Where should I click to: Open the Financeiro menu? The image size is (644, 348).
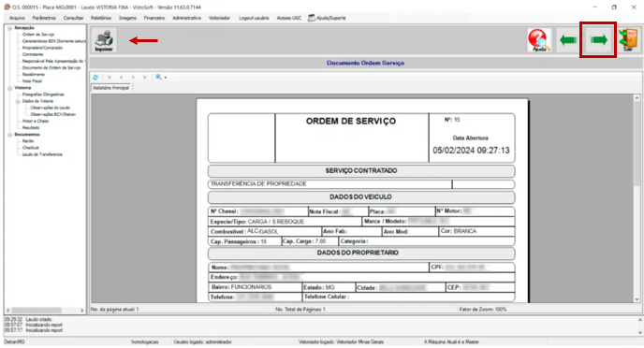(154, 18)
